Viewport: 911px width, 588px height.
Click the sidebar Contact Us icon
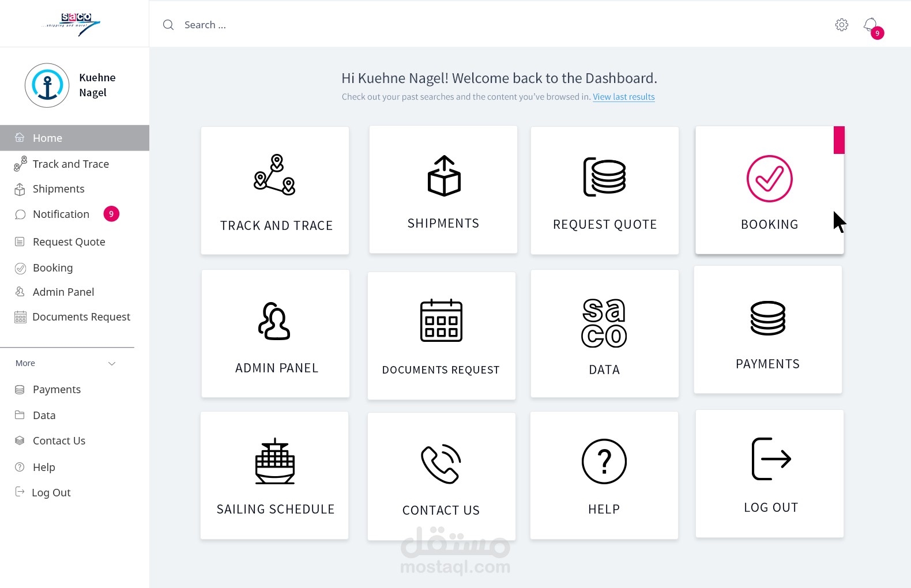(x=20, y=440)
